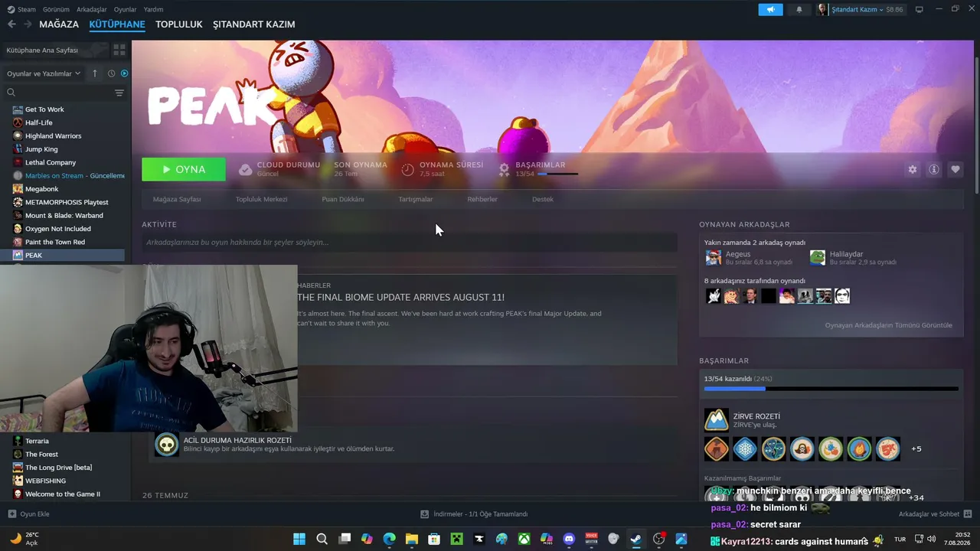Open the Arkadaşlar menu
The height and width of the screenshot is (551, 980).
pos(92,9)
